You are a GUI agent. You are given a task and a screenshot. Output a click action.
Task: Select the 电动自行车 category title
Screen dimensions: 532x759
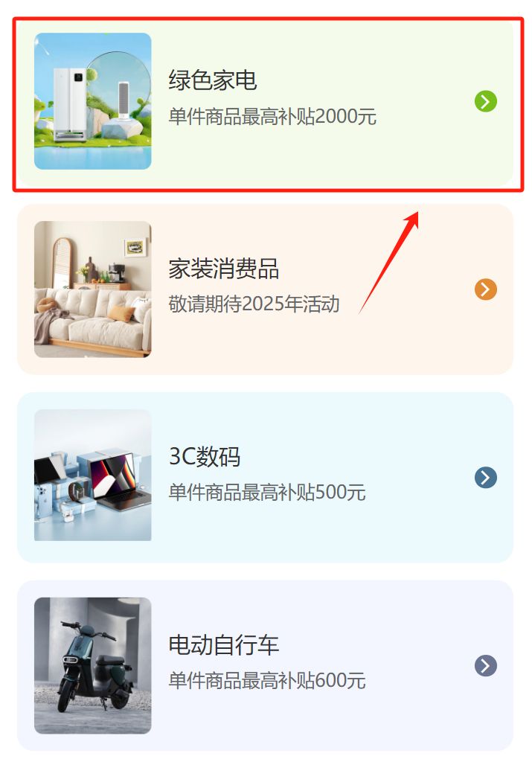tap(224, 644)
